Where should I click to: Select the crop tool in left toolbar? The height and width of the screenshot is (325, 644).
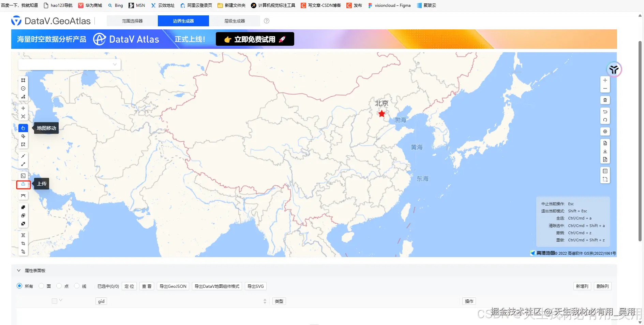point(23,243)
